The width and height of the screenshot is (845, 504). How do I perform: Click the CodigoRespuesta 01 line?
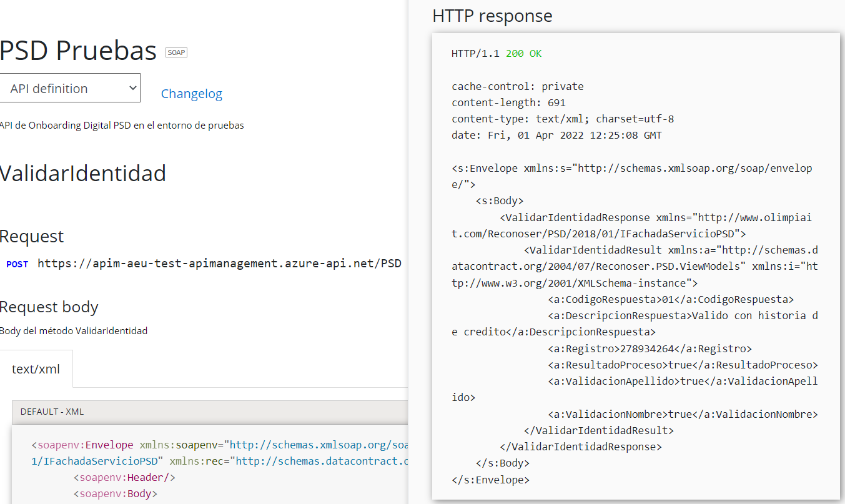pyautogui.click(x=671, y=299)
